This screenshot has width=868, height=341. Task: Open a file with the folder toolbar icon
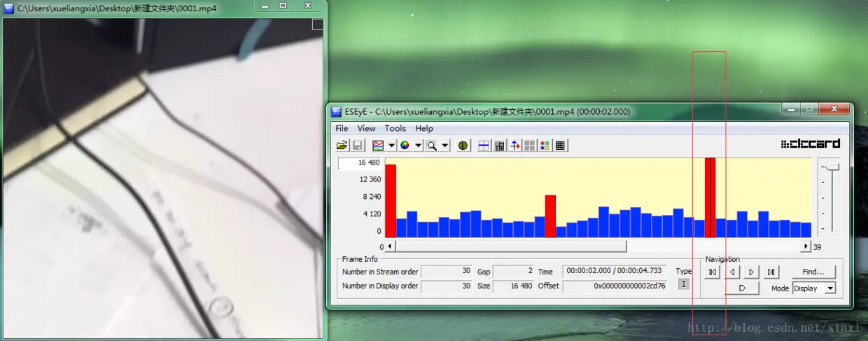[x=342, y=145]
